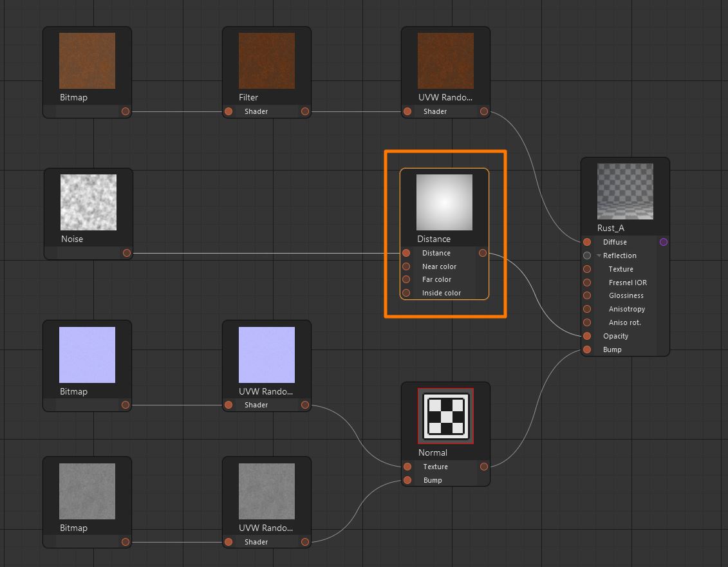Click the rust UVW Rando node's Shader input port
This screenshot has width=728, height=567.
[407, 111]
